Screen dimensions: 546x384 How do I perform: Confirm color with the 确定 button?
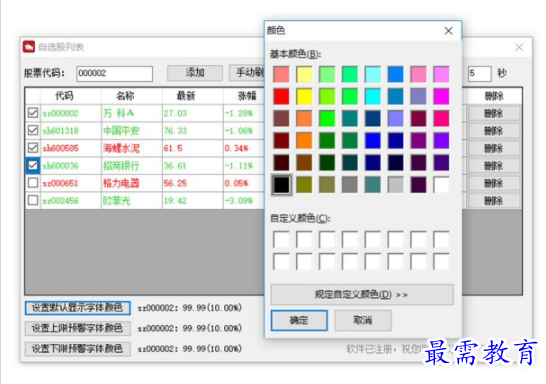(299, 320)
